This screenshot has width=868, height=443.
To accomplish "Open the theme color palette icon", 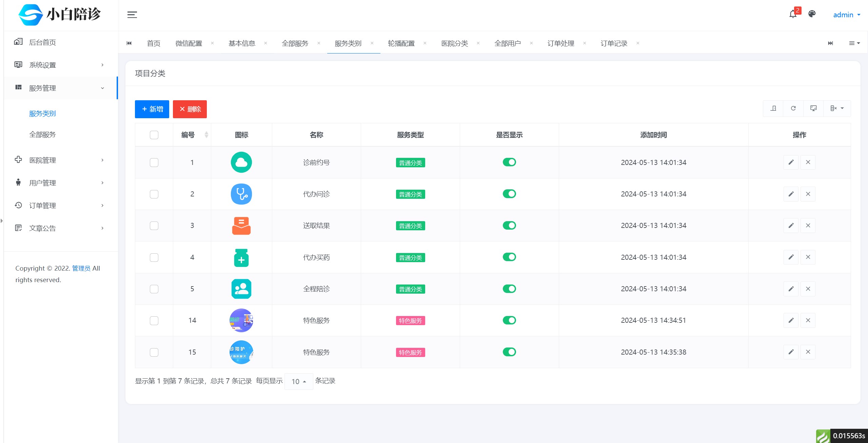I will coord(812,14).
